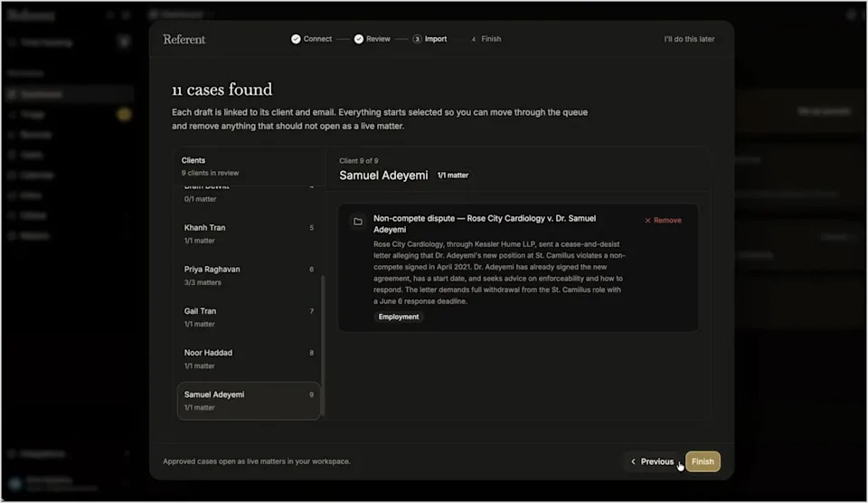The width and height of the screenshot is (868, 503).
Task: Click the Finish button
Action: coord(703,461)
